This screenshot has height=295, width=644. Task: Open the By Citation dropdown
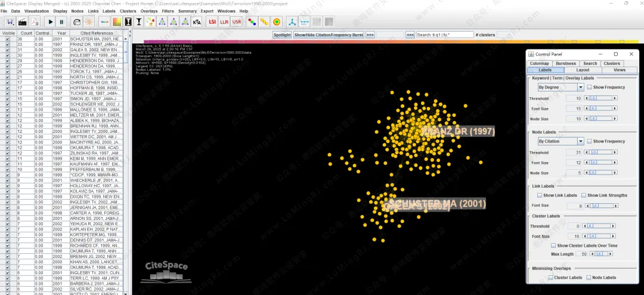tap(581, 141)
